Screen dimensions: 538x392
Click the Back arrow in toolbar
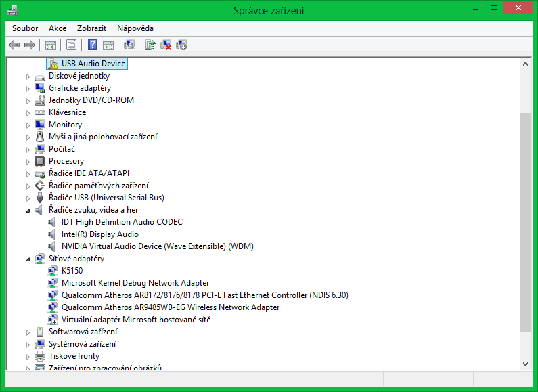point(14,45)
